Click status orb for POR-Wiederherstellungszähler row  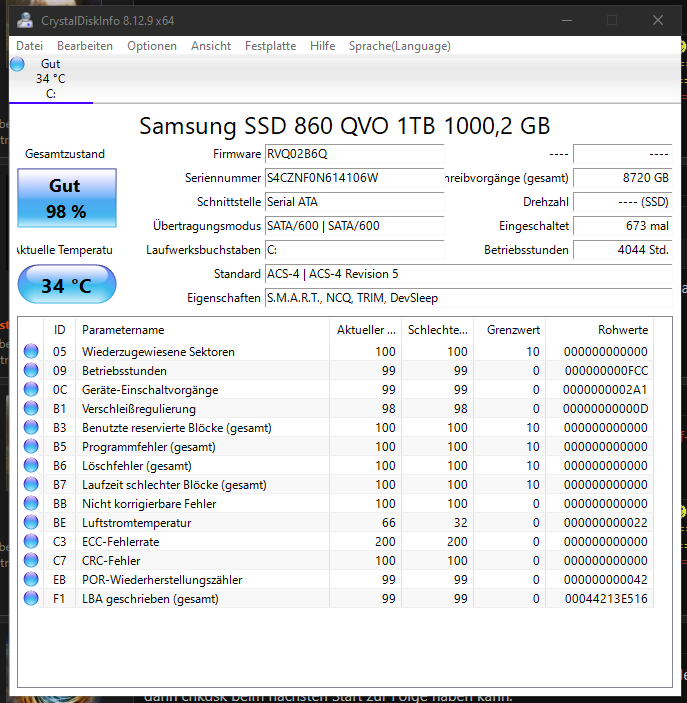31,579
